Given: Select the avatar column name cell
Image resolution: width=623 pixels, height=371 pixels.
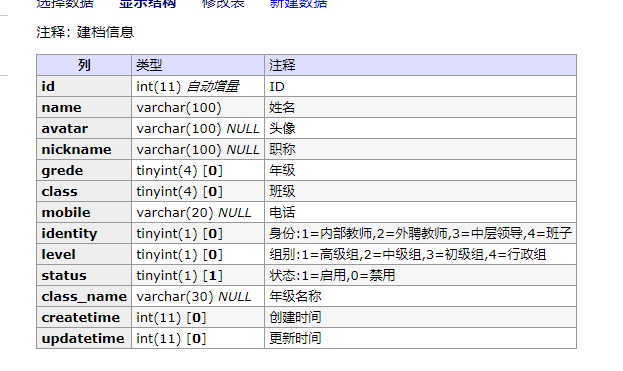Looking at the screenshot, I should [x=84, y=128].
